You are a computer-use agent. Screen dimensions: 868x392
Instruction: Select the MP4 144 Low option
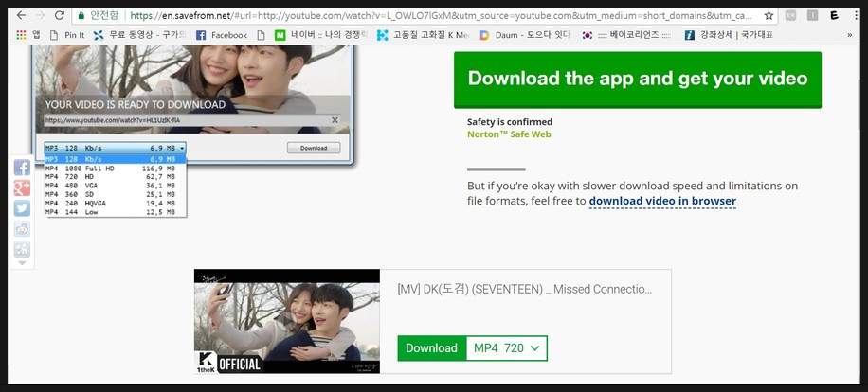pyautogui.click(x=116, y=212)
